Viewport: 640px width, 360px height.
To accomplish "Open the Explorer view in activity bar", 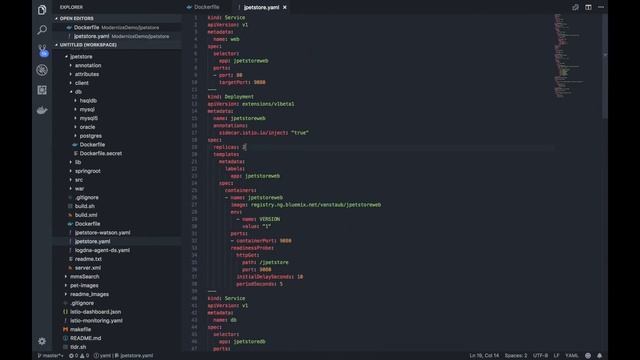I will (x=42, y=10).
